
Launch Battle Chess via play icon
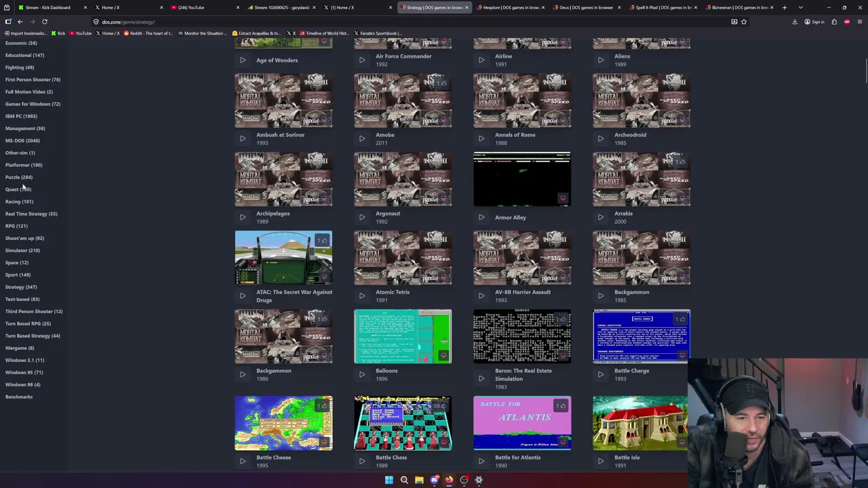[x=362, y=462]
